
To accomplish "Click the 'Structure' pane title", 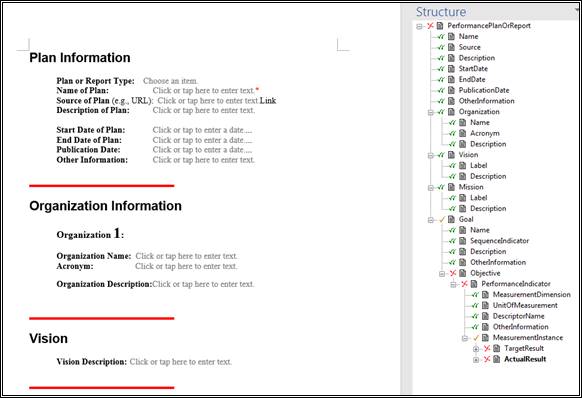I will point(441,12).
